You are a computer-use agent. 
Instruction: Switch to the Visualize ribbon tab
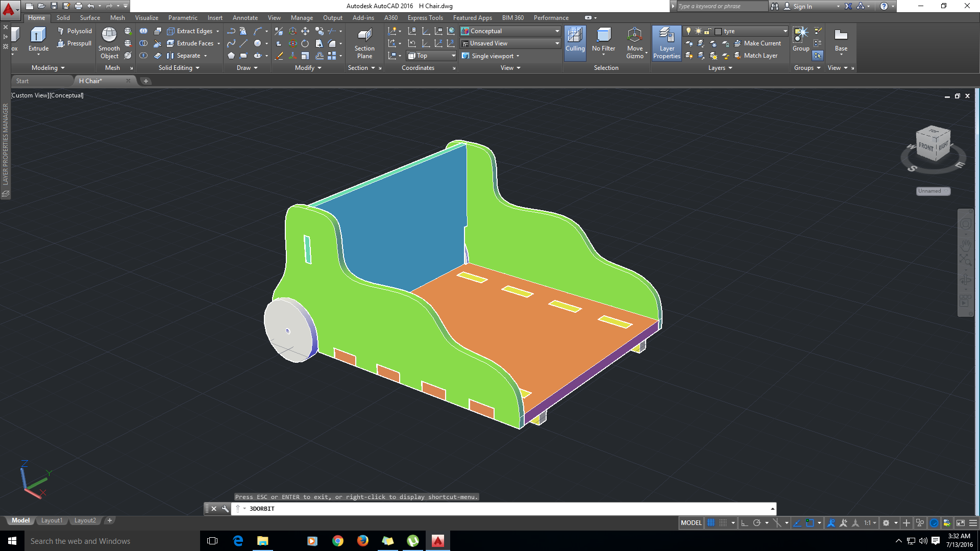pos(146,18)
